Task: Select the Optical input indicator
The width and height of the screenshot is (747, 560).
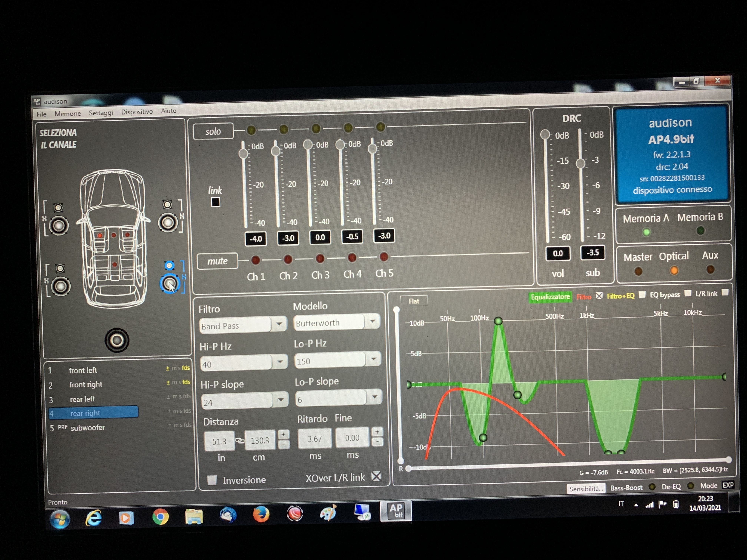Action: [674, 270]
